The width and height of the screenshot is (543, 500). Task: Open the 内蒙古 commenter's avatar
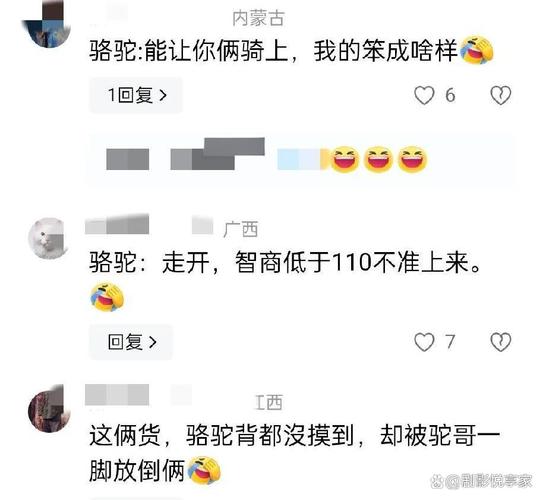[x=47, y=26]
